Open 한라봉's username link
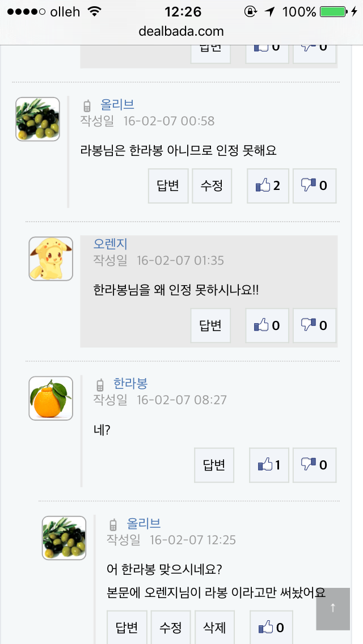 (130, 384)
